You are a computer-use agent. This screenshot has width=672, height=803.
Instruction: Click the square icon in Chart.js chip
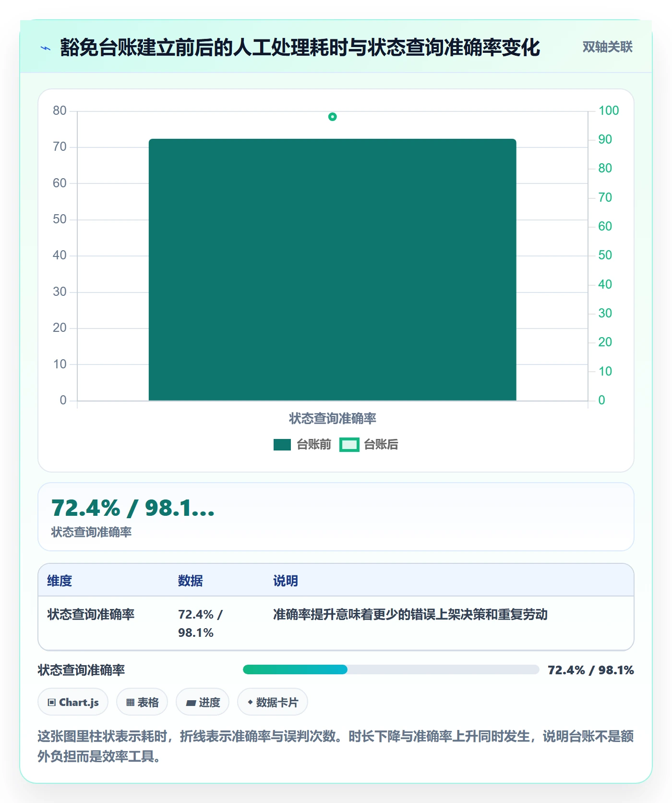[51, 703]
